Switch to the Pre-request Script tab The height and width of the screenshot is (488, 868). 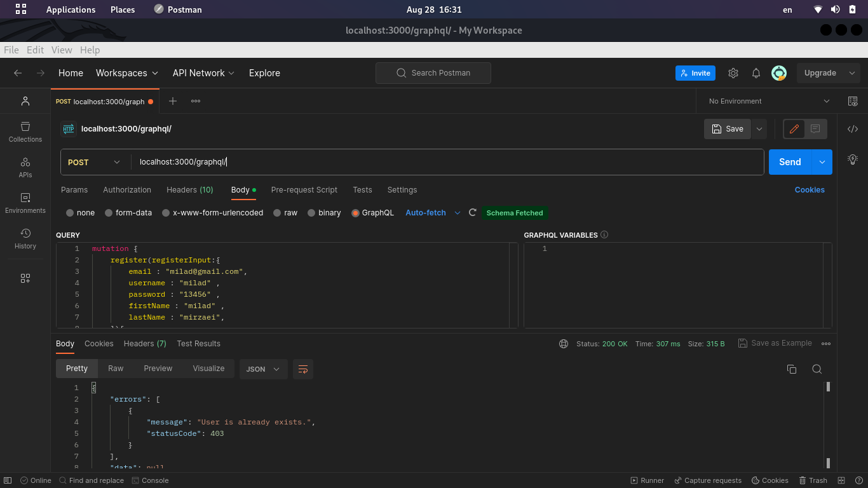coord(304,190)
